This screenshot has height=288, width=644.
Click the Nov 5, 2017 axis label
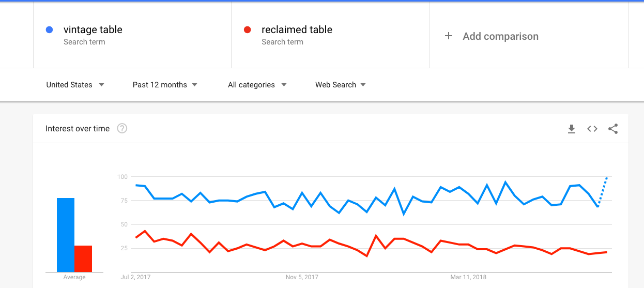point(302,277)
